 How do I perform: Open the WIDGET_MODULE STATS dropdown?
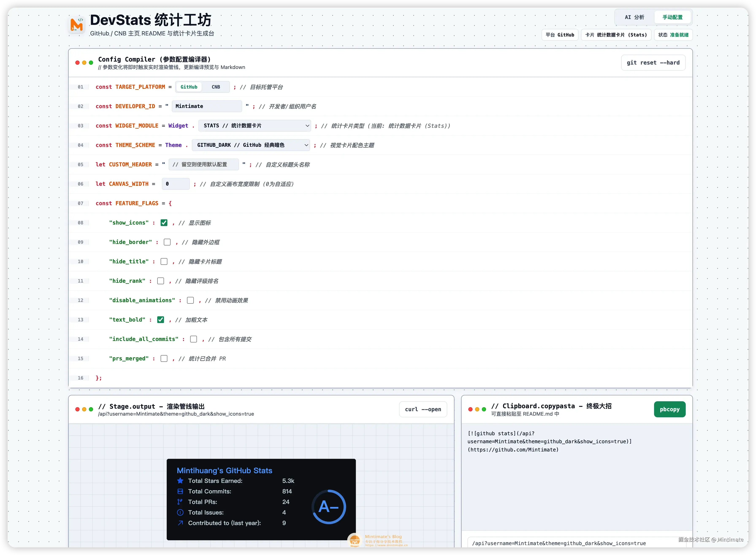tap(255, 126)
